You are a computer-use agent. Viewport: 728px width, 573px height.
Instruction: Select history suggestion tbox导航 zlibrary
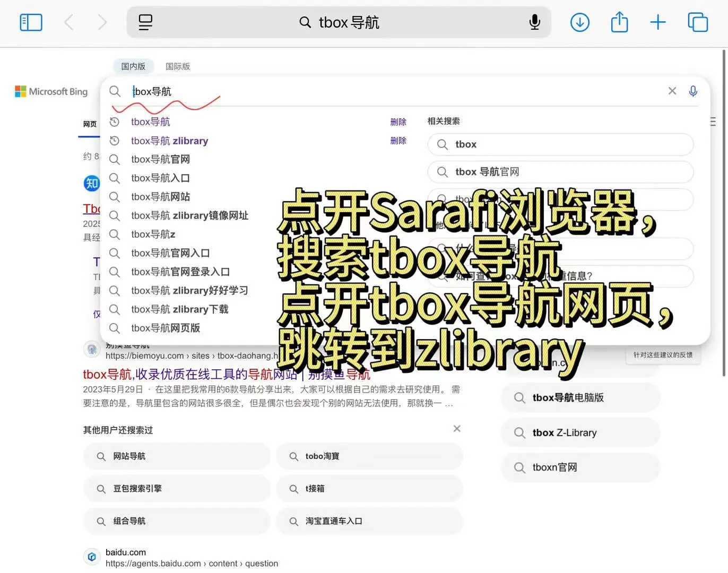pyautogui.click(x=170, y=141)
